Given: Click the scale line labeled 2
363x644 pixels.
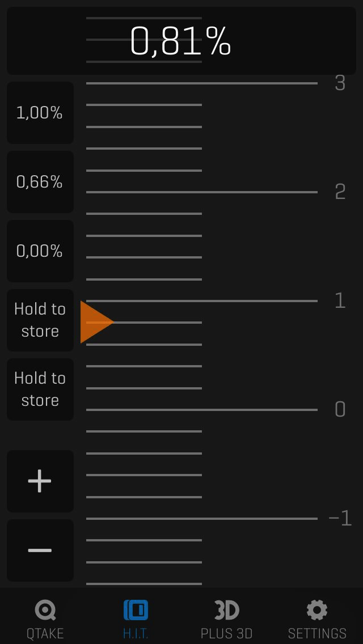Looking at the screenshot, I should [x=202, y=192].
